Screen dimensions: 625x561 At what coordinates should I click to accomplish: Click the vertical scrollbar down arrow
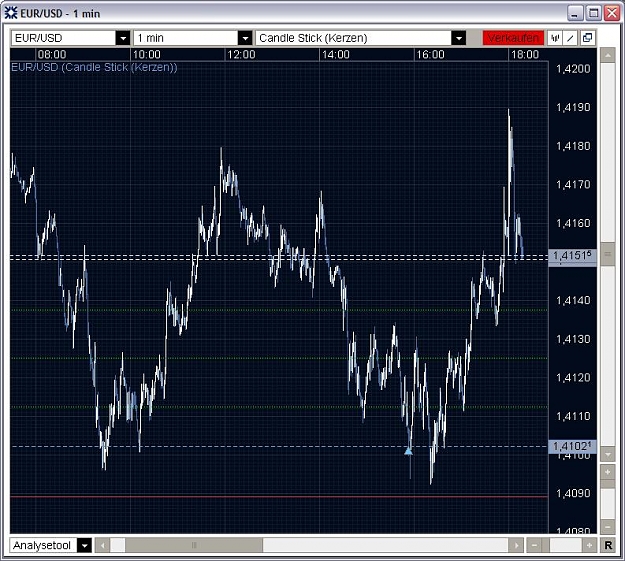point(607,454)
